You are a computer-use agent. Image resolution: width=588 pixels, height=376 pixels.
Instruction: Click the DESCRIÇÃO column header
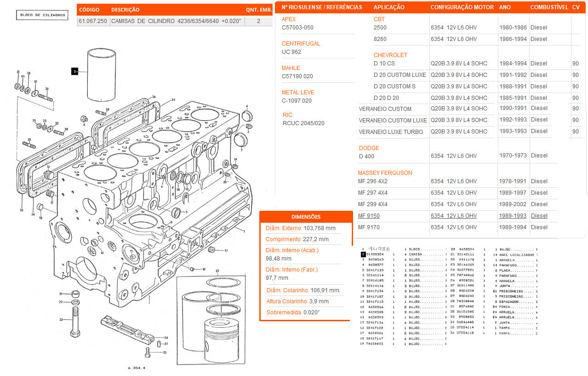coord(126,10)
